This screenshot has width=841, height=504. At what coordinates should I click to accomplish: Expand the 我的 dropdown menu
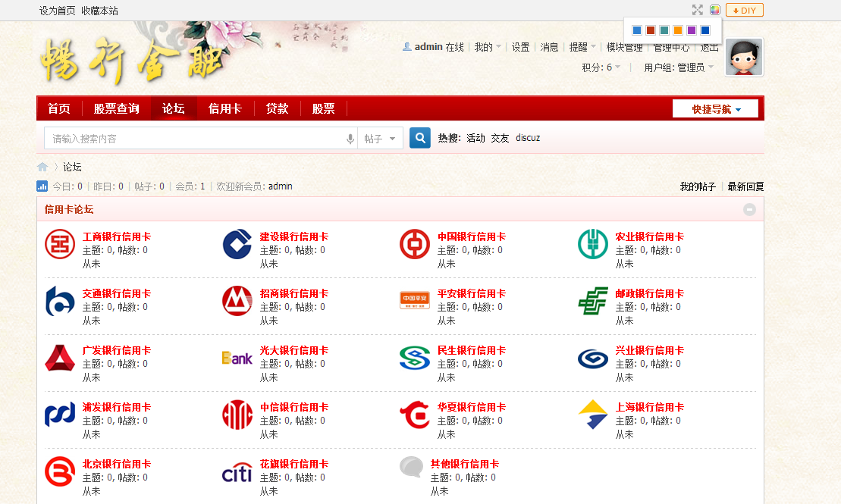(488, 47)
